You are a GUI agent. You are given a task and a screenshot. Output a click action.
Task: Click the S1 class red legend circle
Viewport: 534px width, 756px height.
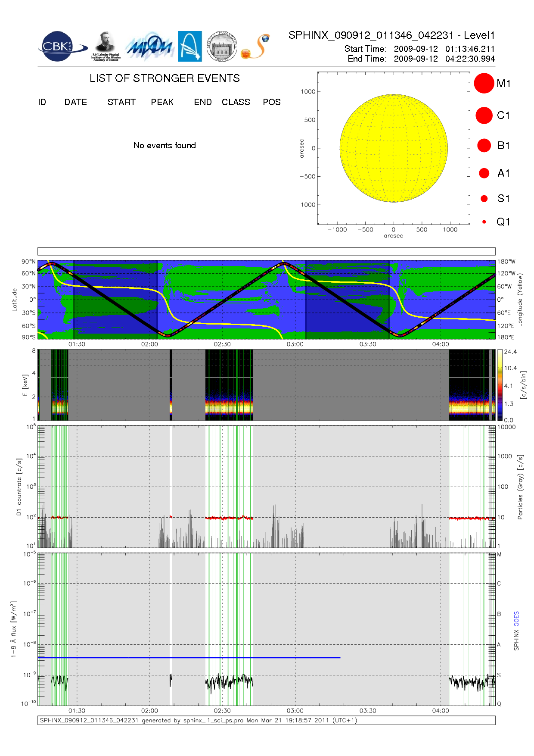click(484, 199)
